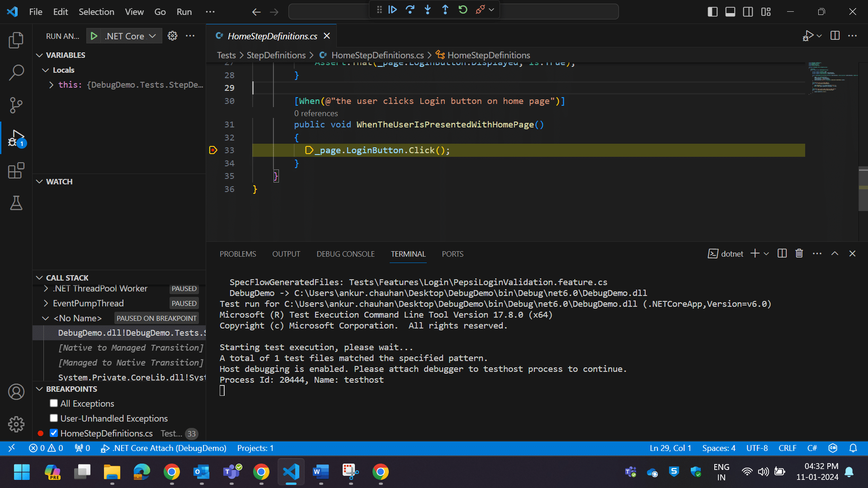Viewport: 868px width, 488px height.
Task: Open the .NET Core launch configuration dropdown
Action: 130,36
